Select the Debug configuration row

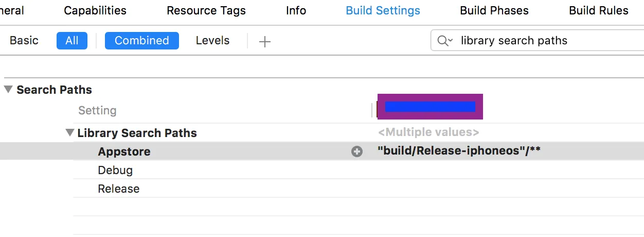tap(115, 170)
